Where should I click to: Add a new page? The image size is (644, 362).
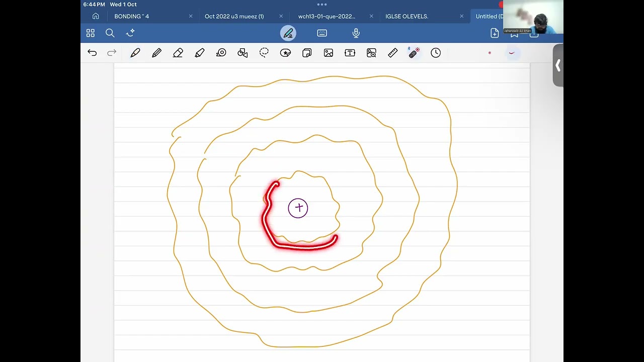tap(495, 33)
